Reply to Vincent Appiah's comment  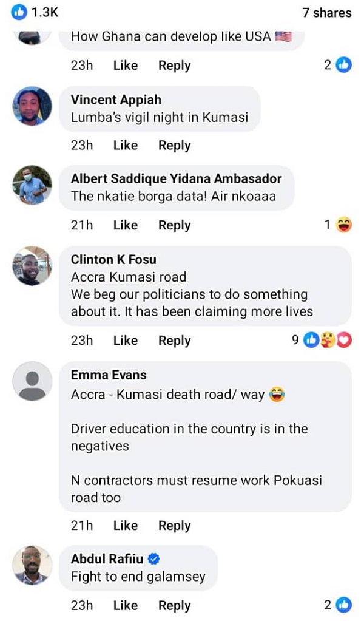tap(174, 146)
